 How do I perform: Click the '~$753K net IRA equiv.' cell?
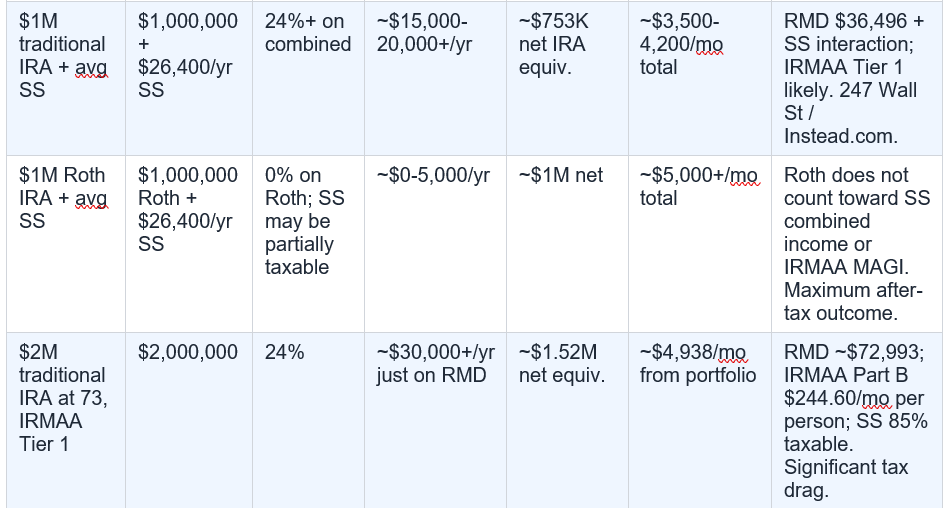coord(567,78)
